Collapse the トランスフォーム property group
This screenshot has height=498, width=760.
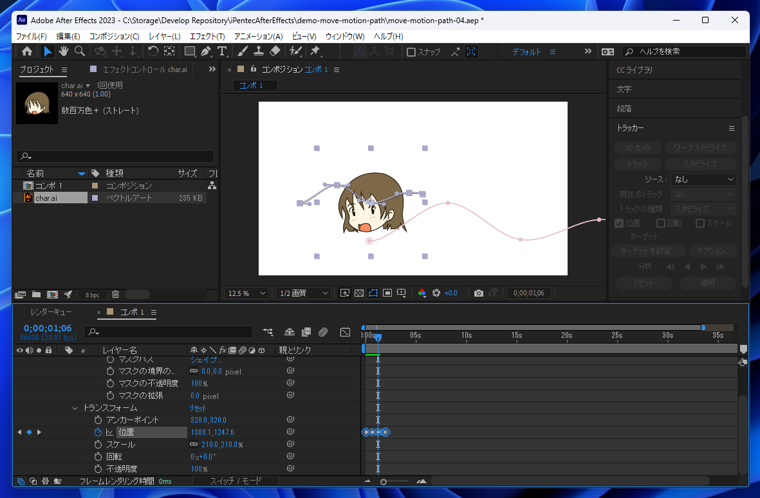(75, 408)
